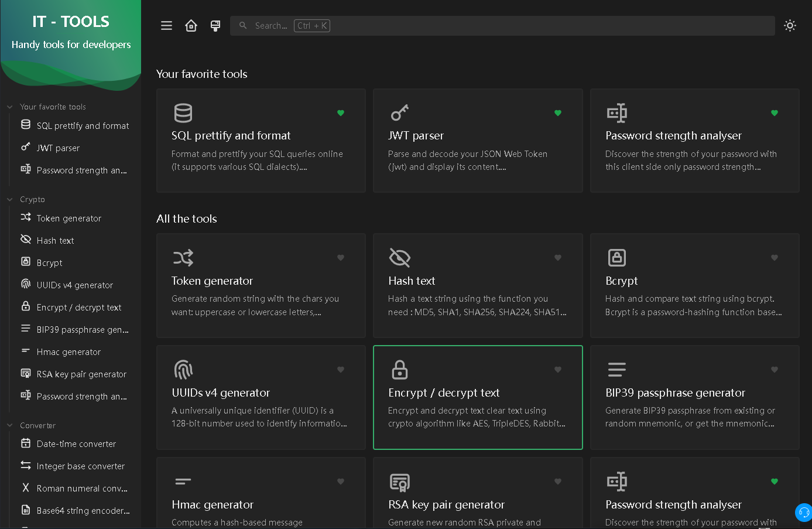Open RSA key pair generator in sidebar
812x529 pixels.
coord(81,374)
